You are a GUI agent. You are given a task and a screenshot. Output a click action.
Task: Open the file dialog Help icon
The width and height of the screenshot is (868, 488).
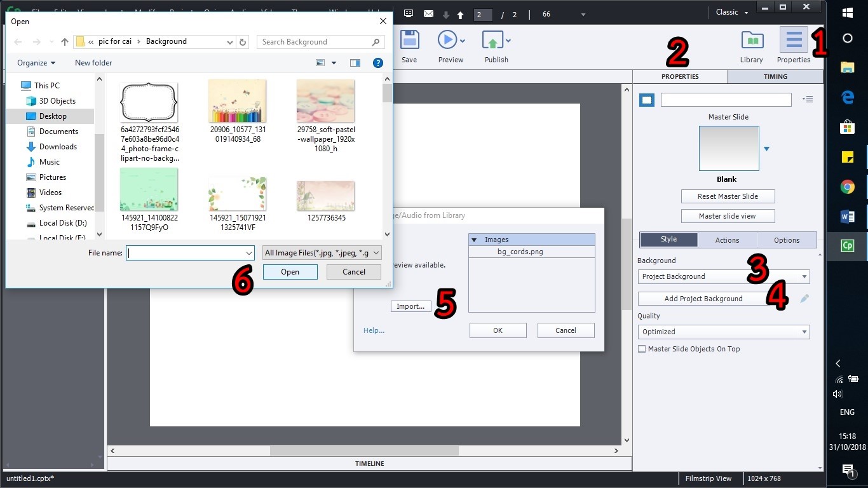tap(378, 63)
